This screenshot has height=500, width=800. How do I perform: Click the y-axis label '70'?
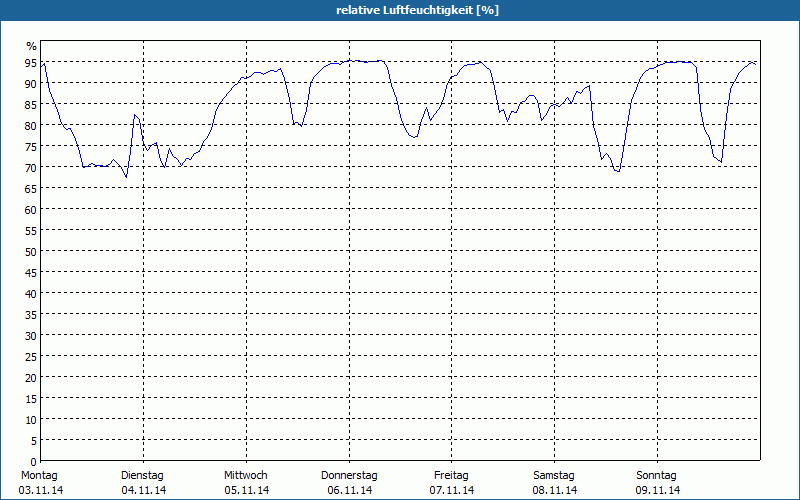tap(31, 167)
